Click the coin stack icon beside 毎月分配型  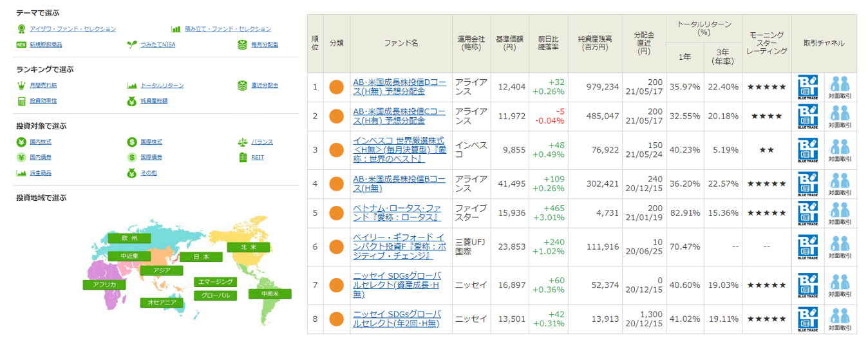point(242,44)
